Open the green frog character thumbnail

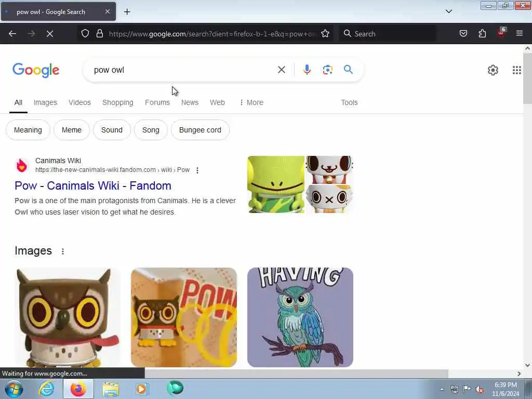[x=276, y=184]
